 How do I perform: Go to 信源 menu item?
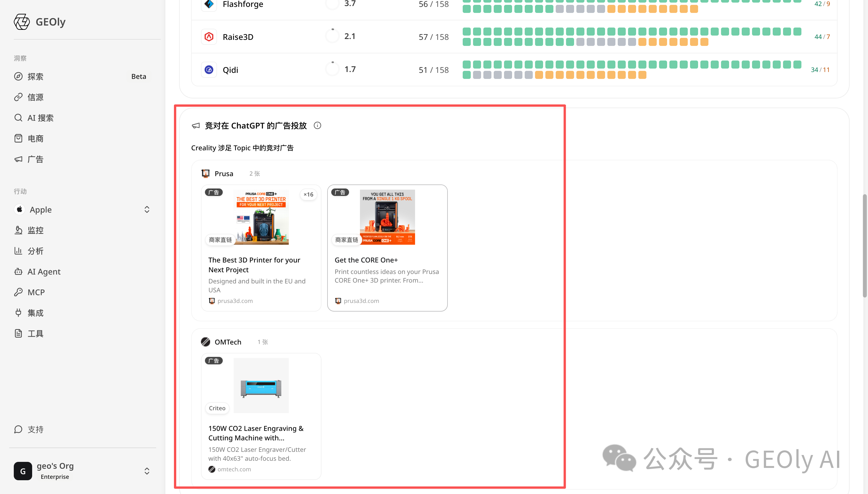(x=35, y=97)
